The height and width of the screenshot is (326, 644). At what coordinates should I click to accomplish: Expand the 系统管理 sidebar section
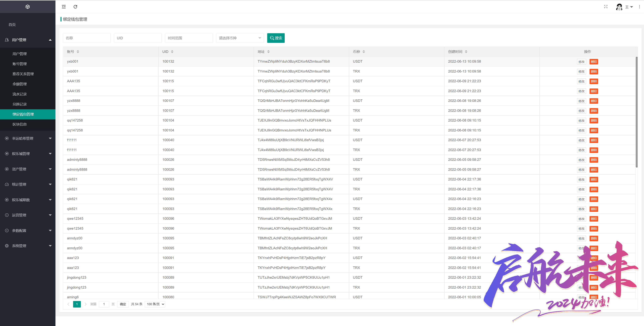tap(28, 246)
